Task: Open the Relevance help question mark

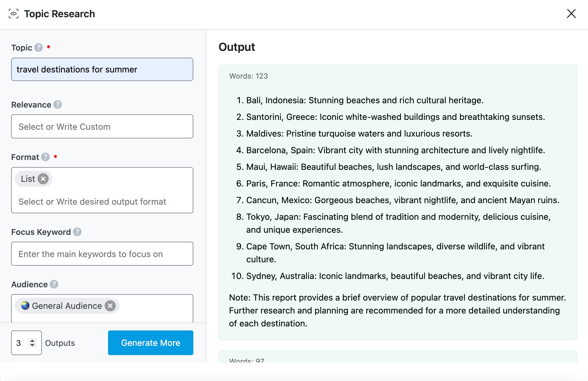Action: (58, 104)
